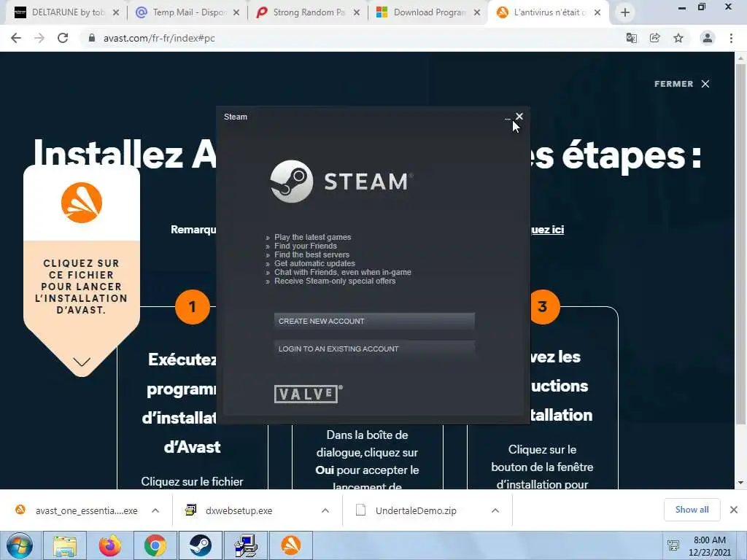The width and height of the screenshot is (747, 560).
Task: Click 'Get automatic updates' text
Action: [314, 263]
